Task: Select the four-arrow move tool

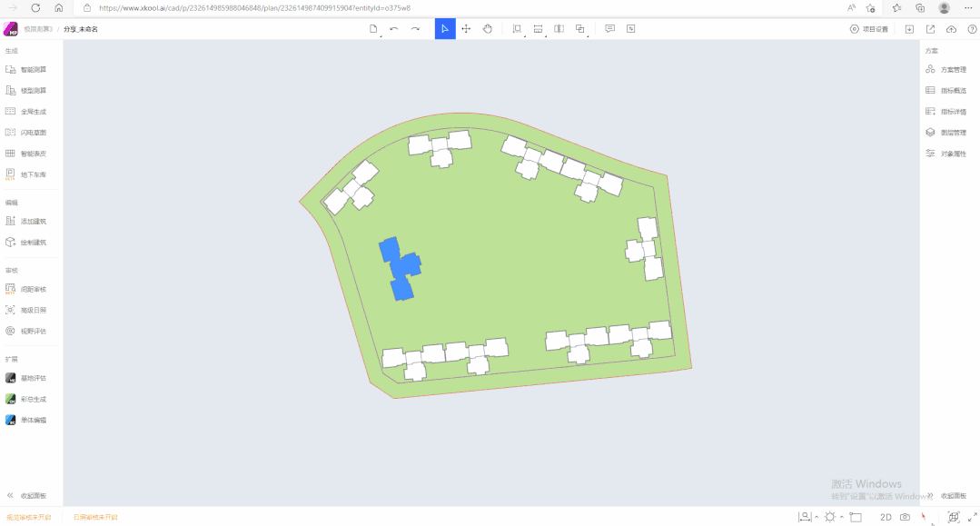Action: (x=466, y=29)
